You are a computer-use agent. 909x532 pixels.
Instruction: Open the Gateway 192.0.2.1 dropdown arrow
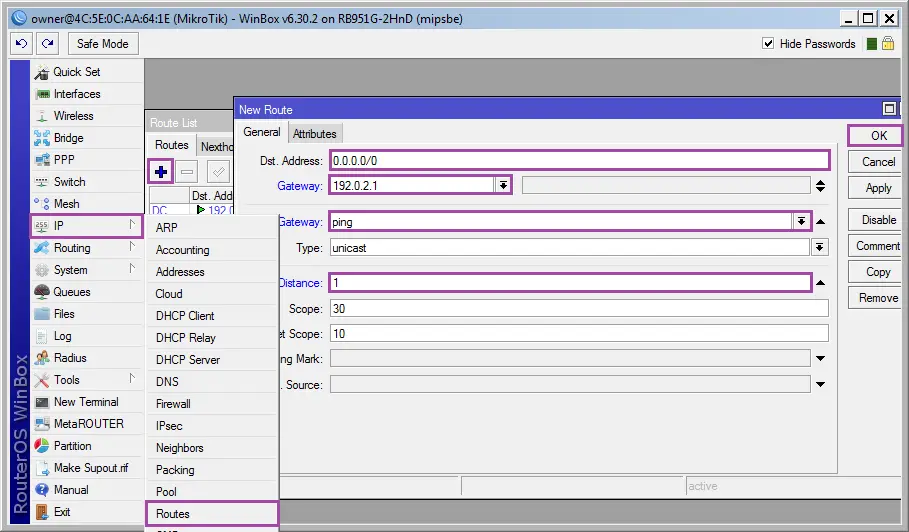503,185
